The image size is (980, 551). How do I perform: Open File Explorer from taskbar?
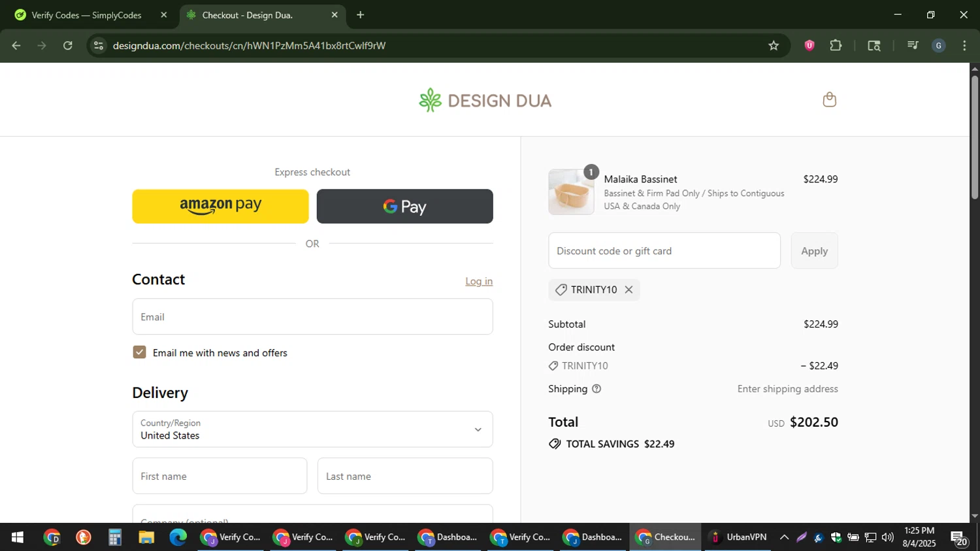pos(146,537)
